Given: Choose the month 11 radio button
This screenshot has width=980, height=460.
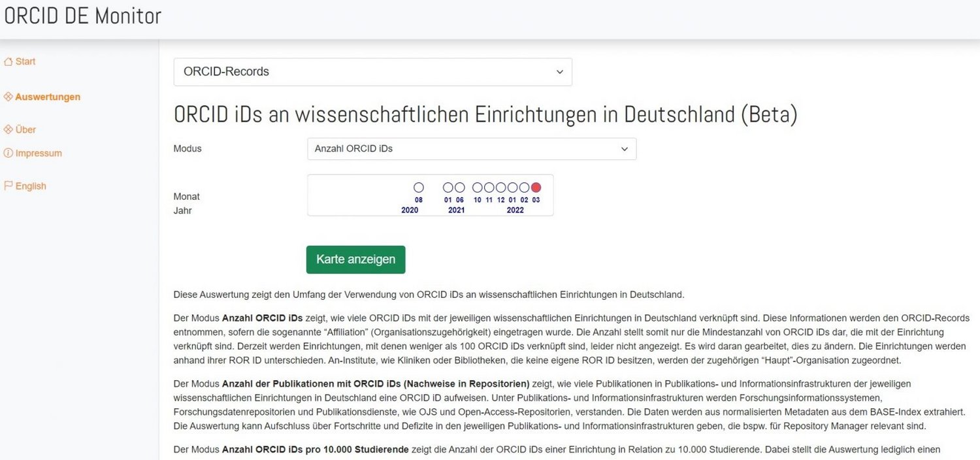Looking at the screenshot, I should (x=489, y=188).
